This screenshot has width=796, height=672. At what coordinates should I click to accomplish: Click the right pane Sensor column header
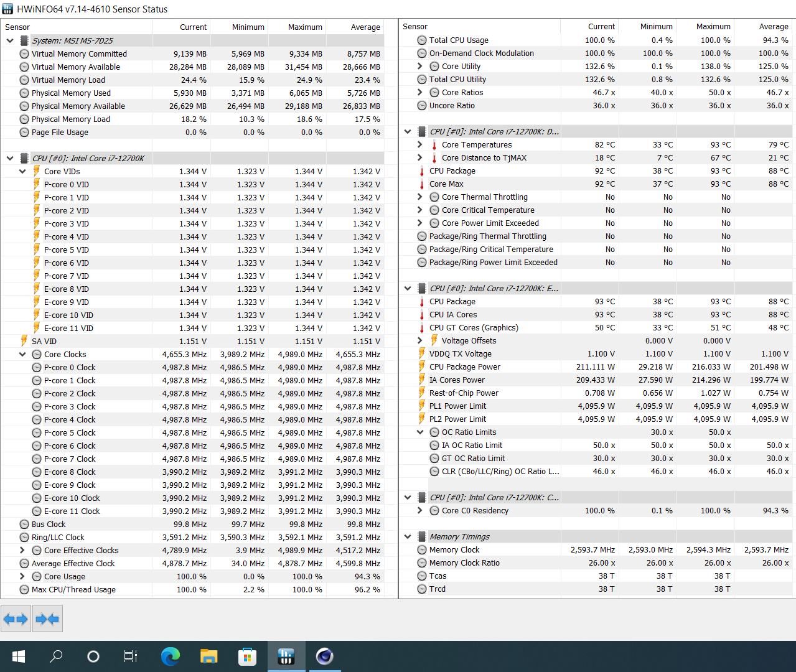[479, 26]
